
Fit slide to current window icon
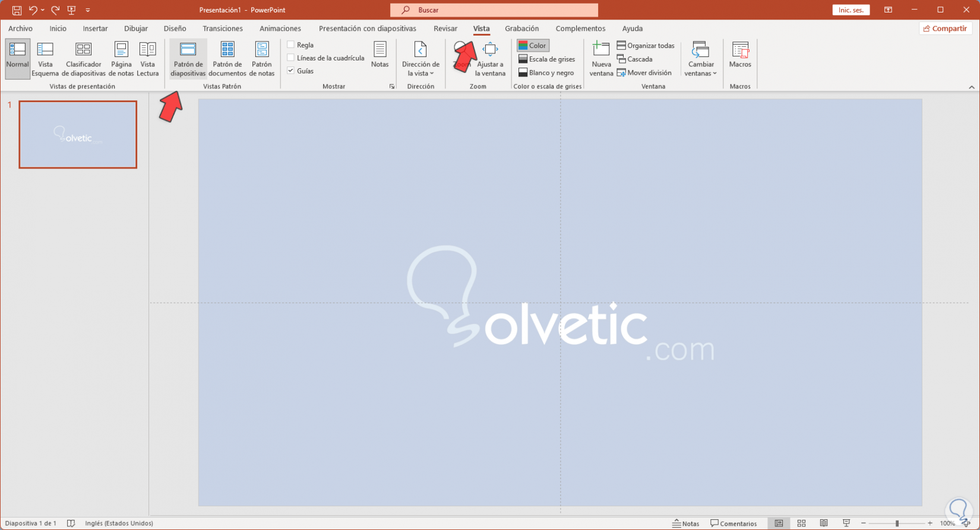coord(967,523)
